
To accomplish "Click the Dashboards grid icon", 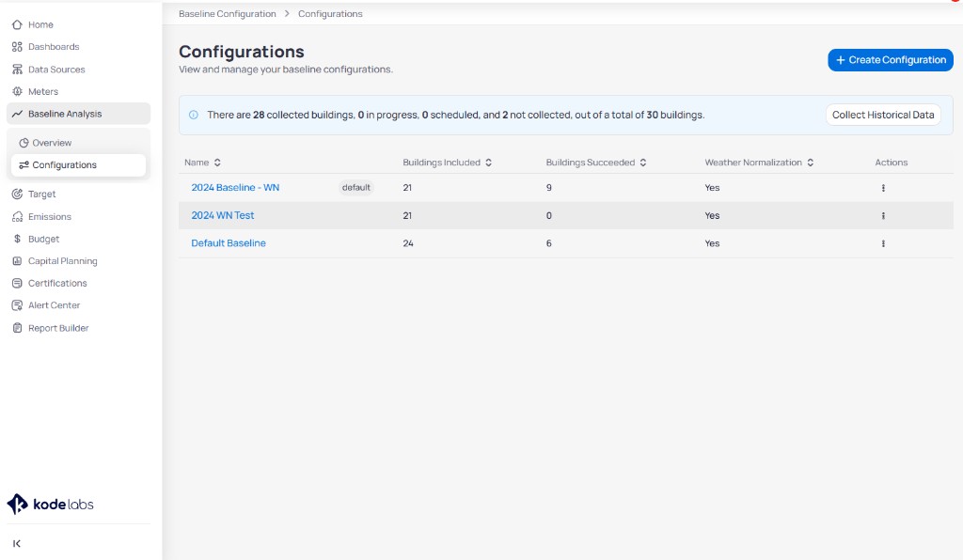I will pos(17,47).
